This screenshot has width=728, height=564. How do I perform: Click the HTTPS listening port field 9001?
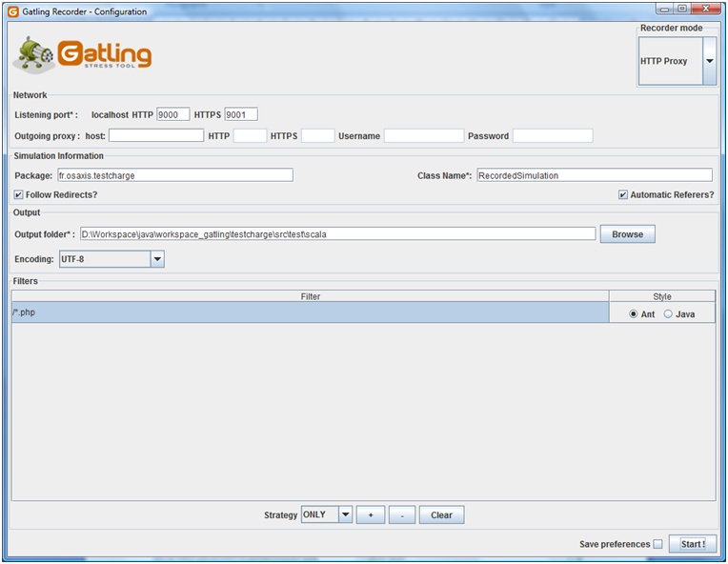click(x=241, y=114)
